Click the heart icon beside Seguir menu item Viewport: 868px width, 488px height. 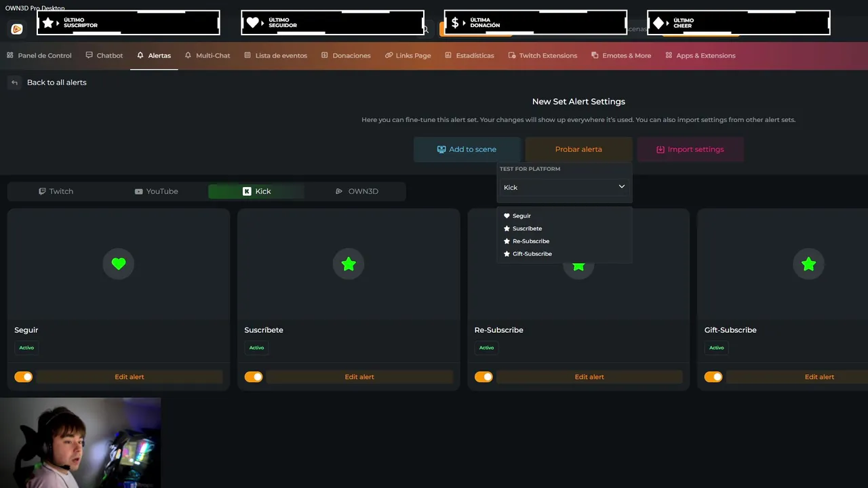pyautogui.click(x=507, y=216)
